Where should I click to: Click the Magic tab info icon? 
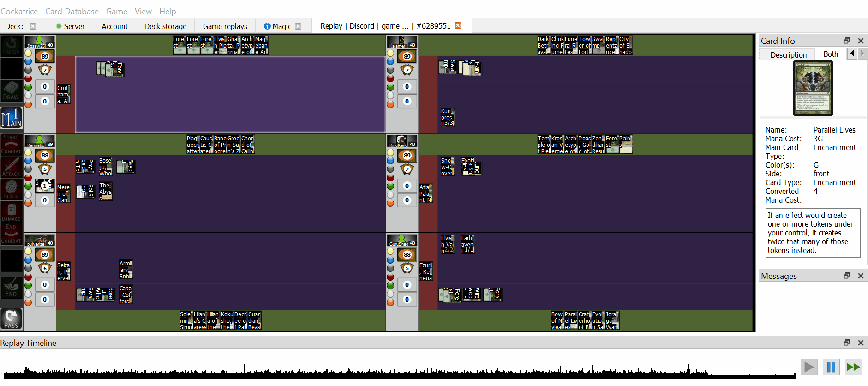tap(267, 26)
